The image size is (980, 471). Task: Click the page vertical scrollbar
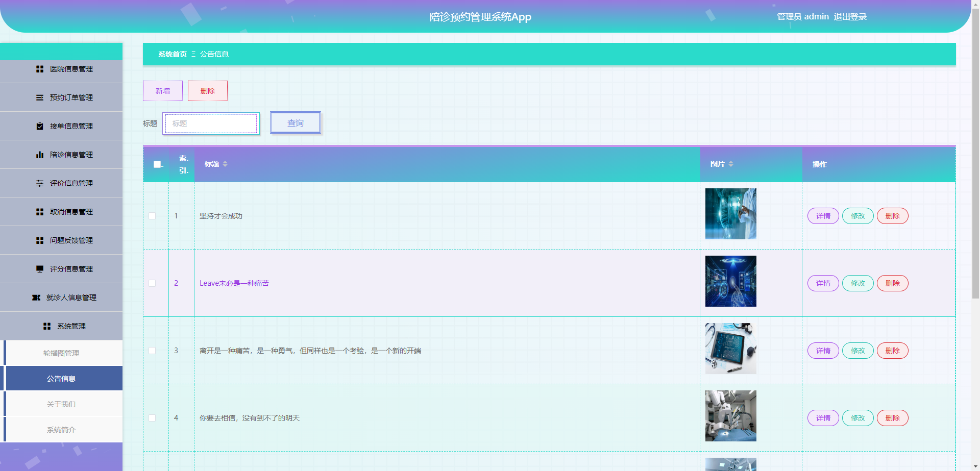pyautogui.click(x=975, y=153)
